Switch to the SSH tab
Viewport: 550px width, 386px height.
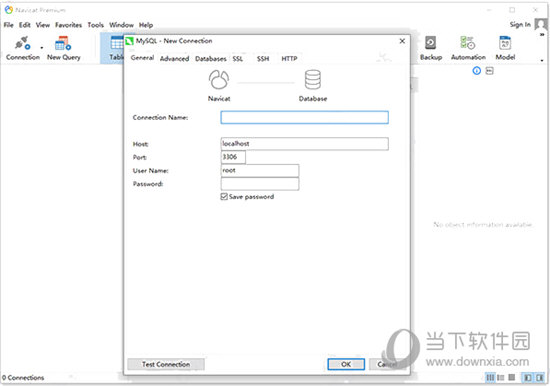click(263, 59)
